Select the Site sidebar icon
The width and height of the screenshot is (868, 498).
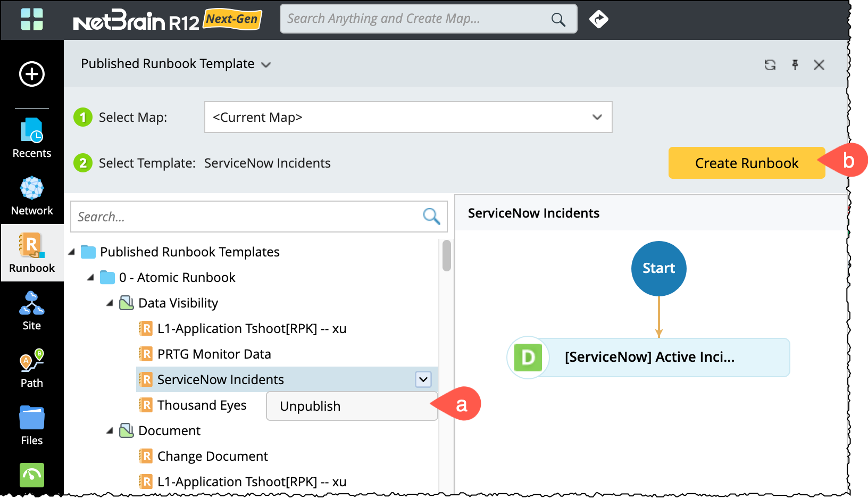(x=32, y=311)
